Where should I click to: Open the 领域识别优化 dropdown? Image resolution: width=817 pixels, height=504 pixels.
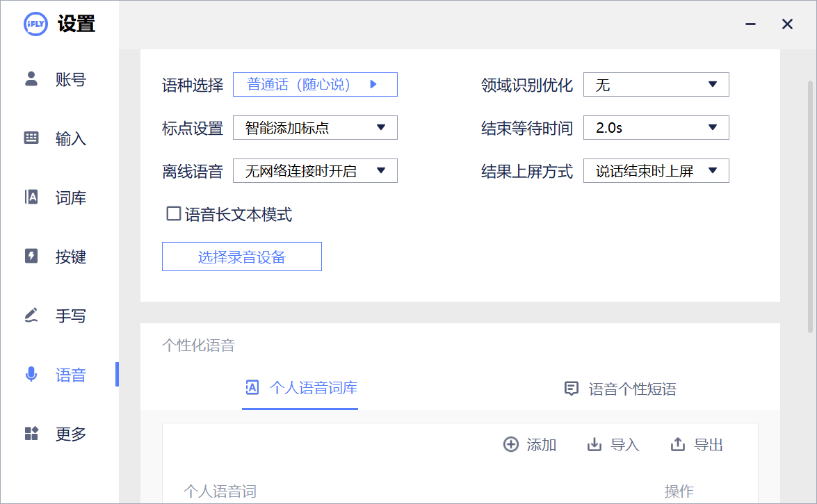click(656, 84)
